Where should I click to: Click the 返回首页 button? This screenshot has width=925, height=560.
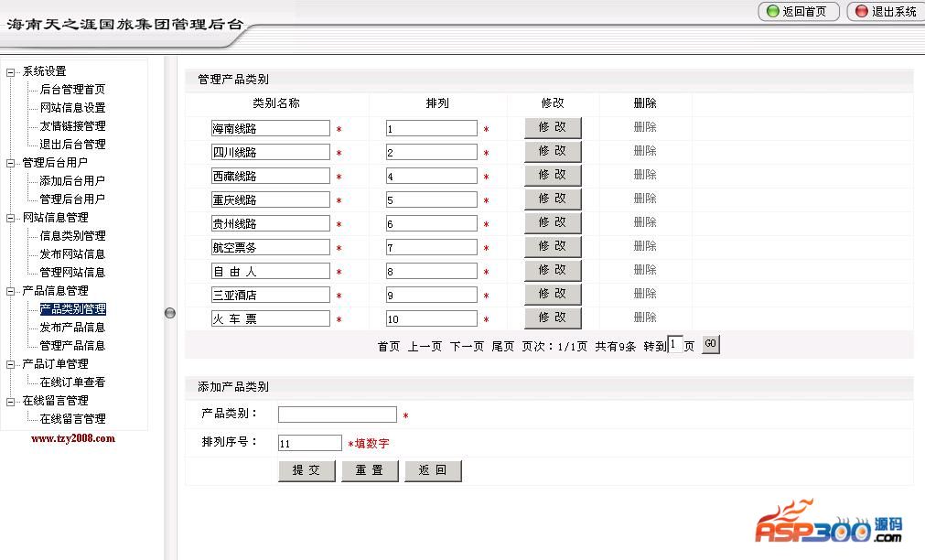tap(798, 11)
